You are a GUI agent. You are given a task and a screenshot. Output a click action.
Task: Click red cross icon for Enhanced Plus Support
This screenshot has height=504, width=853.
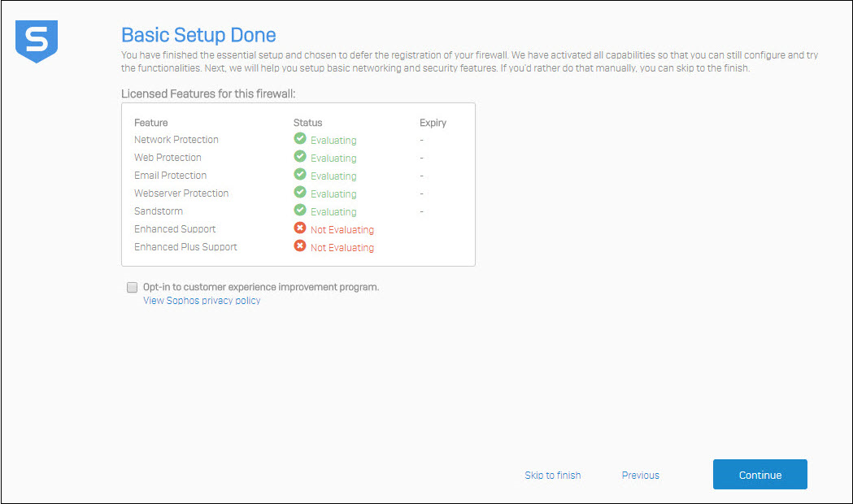[300, 245]
